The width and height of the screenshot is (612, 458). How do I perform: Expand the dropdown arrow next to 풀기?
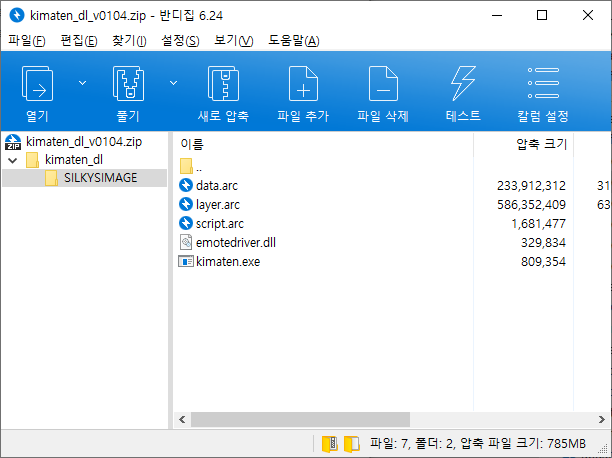tap(173, 83)
